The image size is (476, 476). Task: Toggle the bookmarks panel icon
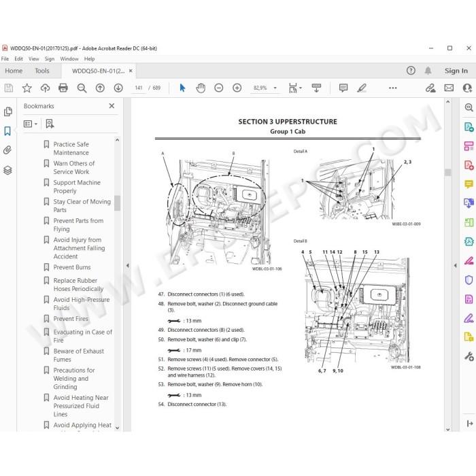7,131
